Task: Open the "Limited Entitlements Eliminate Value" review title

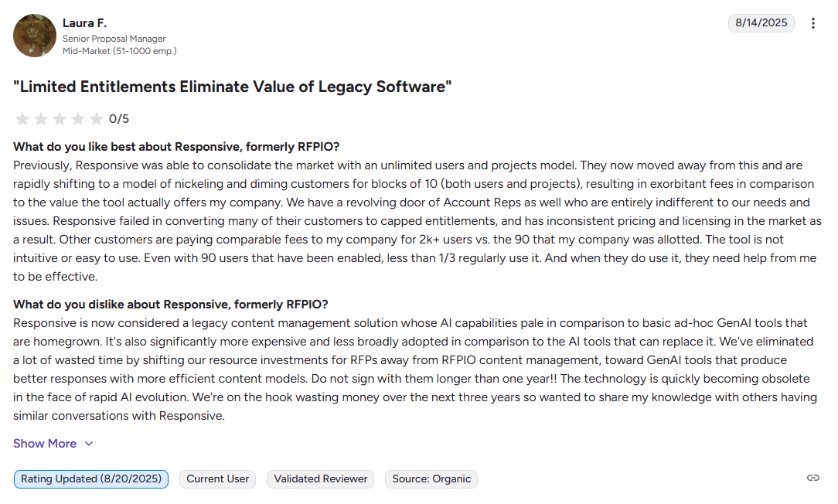Action: (232, 87)
